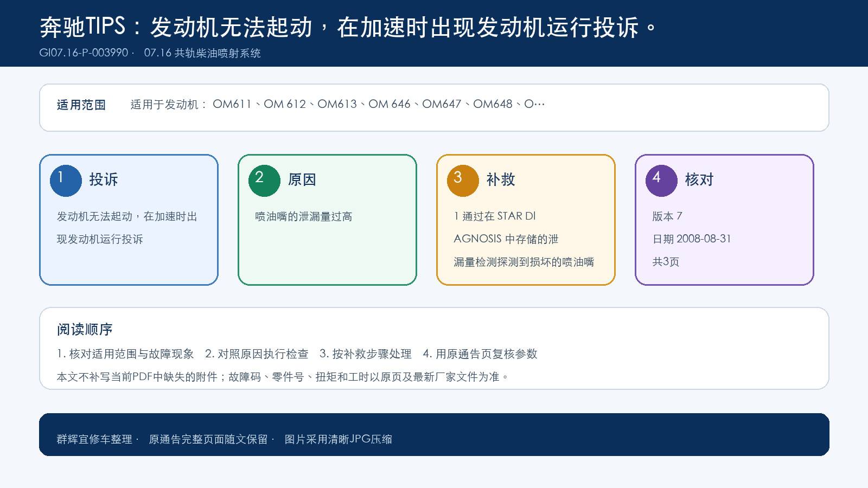Select the main title starting with 奔驰TIPS
Image resolution: width=868 pixels, height=488 pixels.
point(349,27)
